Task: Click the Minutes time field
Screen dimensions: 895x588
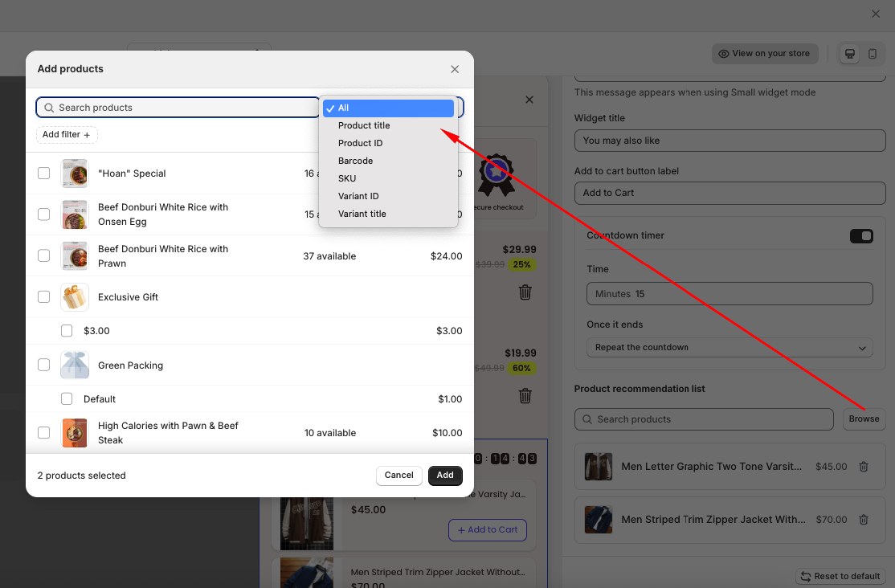Action: (729, 294)
